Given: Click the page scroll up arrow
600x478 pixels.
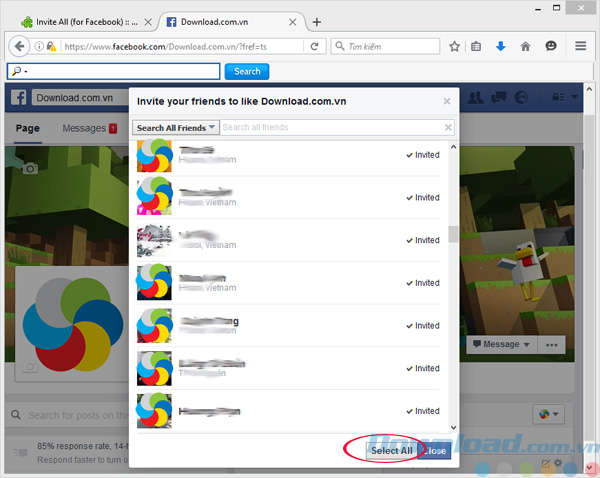Looking at the screenshot, I should (589, 90).
